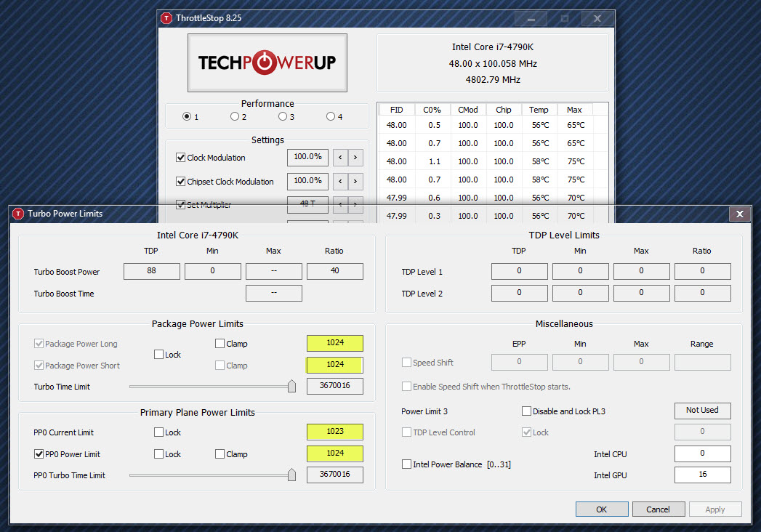This screenshot has width=761, height=532.
Task: Click the PP0 Current Limit value field
Action: [335, 432]
